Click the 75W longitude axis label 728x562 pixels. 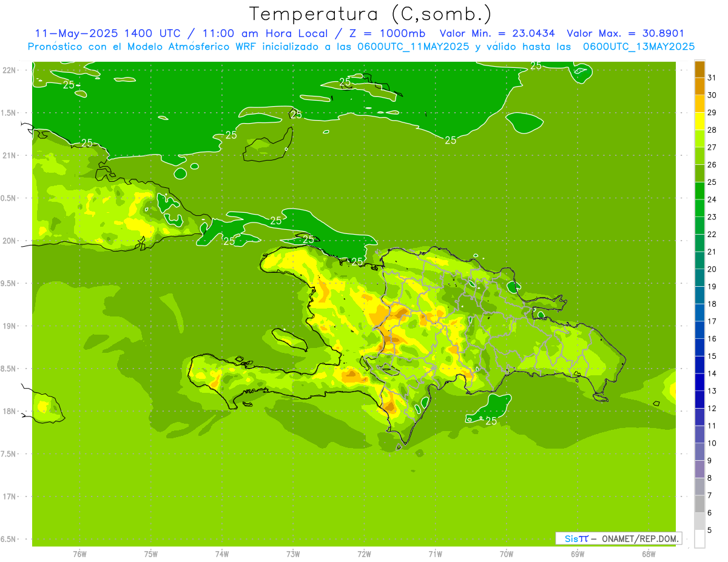[151, 554]
